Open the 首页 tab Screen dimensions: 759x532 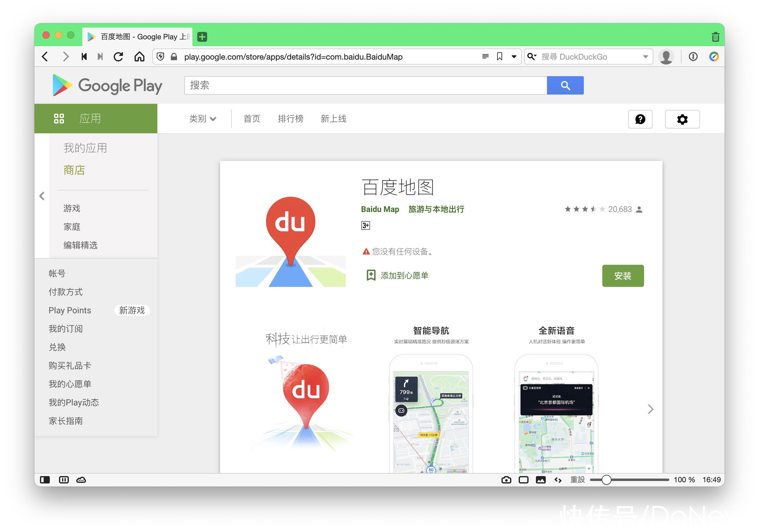point(252,119)
